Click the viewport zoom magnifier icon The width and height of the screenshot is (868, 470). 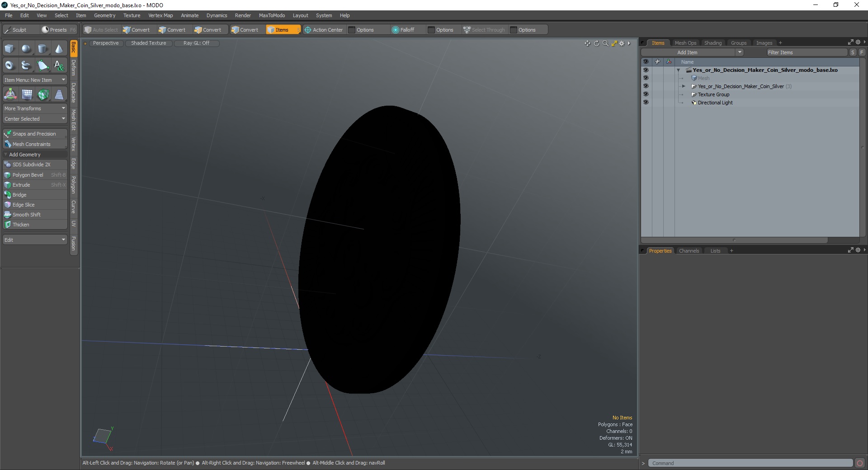point(605,43)
